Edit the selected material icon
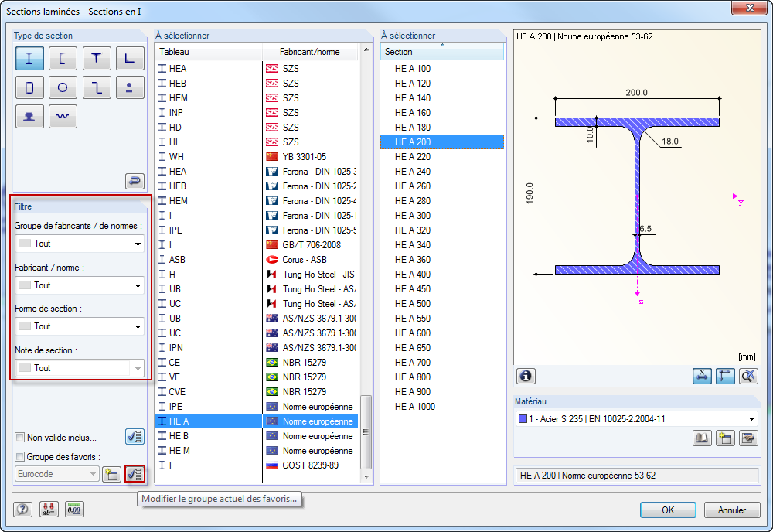 (x=748, y=438)
